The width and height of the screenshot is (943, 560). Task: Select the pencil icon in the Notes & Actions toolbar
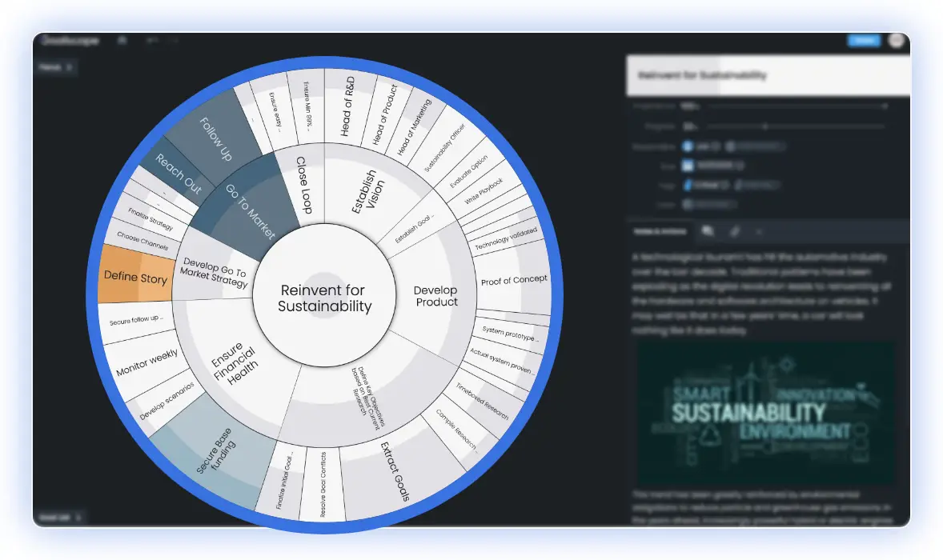pyautogui.click(x=735, y=230)
